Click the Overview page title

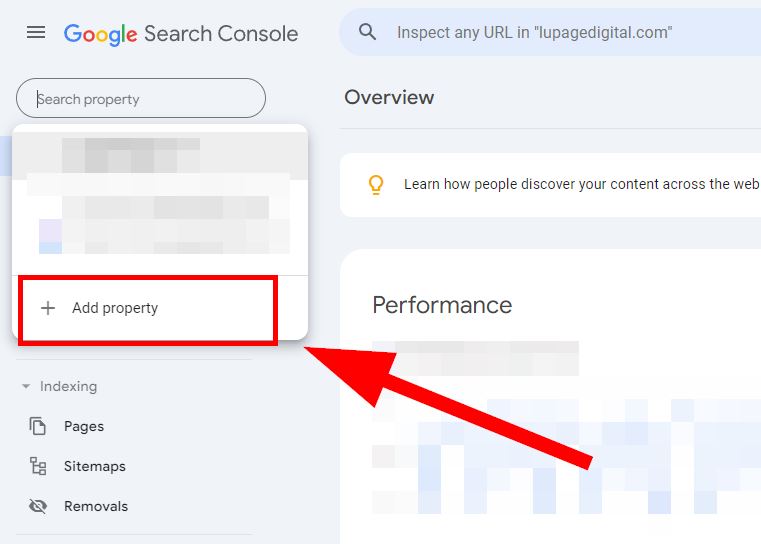click(x=389, y=97)
